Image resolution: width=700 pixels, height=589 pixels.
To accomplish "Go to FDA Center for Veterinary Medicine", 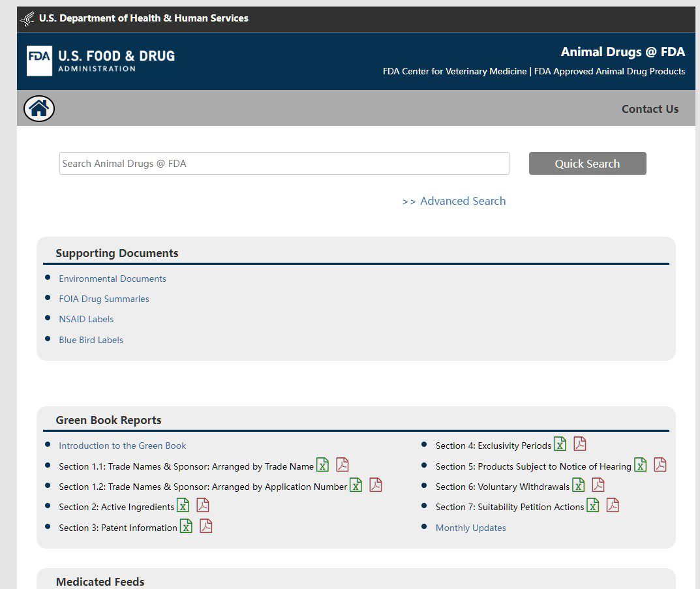I will point(455,71).
